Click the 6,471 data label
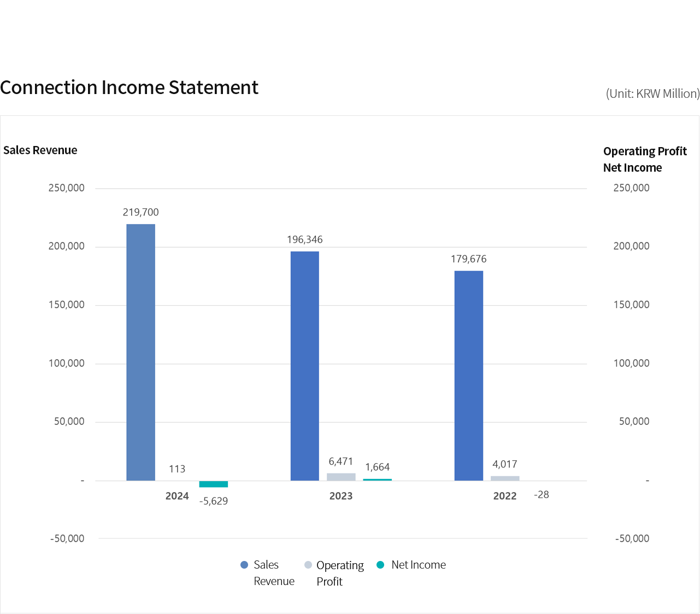This screenshot has width=700, height=614. 341,461
